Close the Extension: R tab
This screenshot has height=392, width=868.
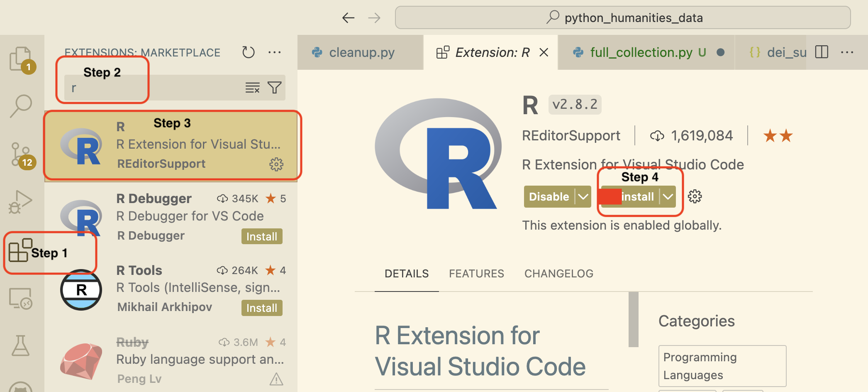[544, 52]
